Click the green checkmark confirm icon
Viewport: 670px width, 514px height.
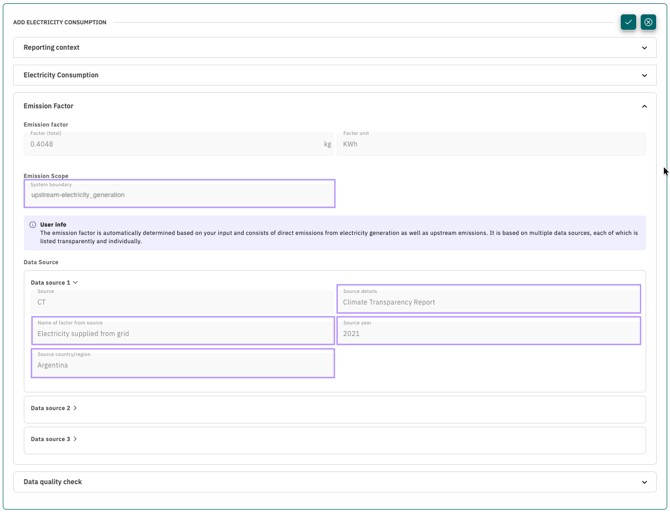628,22
